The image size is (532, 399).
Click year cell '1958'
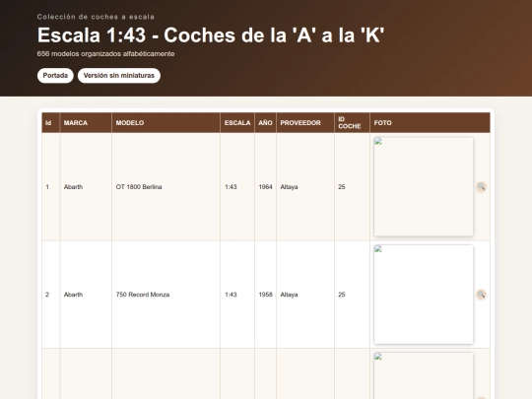click(x=265, y=295)
